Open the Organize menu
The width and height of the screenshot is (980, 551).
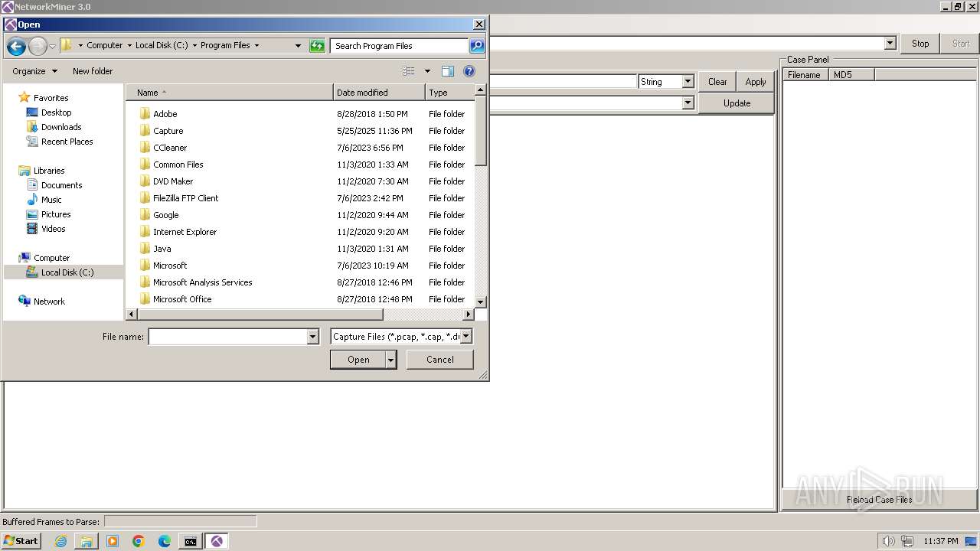coord(34,71)
